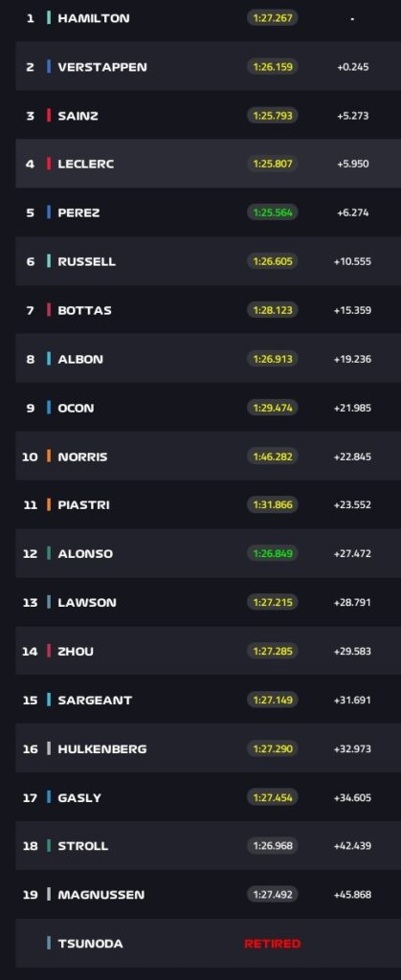The width and height of the screenshot is (401, 980).
Task: Select Hamilton's row in first position
Action: (x=208, y=18)
